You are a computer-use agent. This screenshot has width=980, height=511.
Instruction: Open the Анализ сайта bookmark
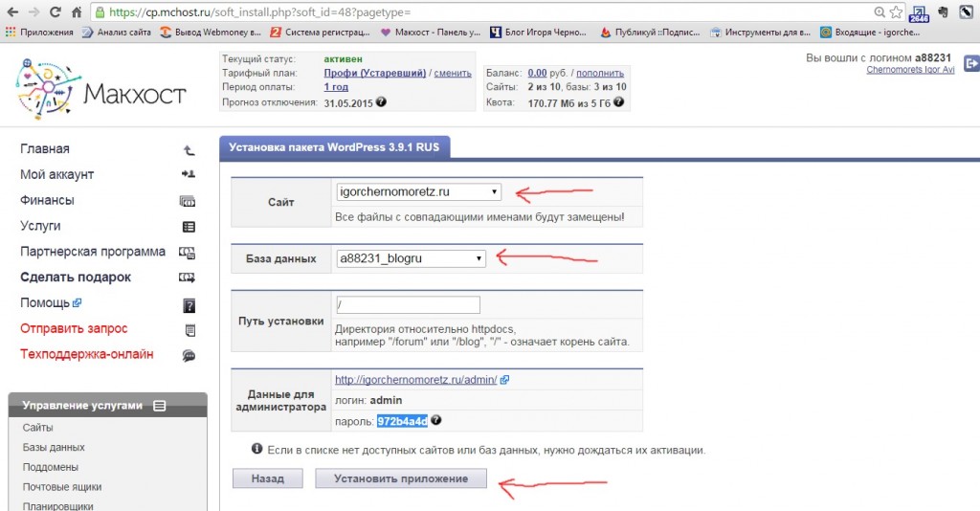(117, 32)
